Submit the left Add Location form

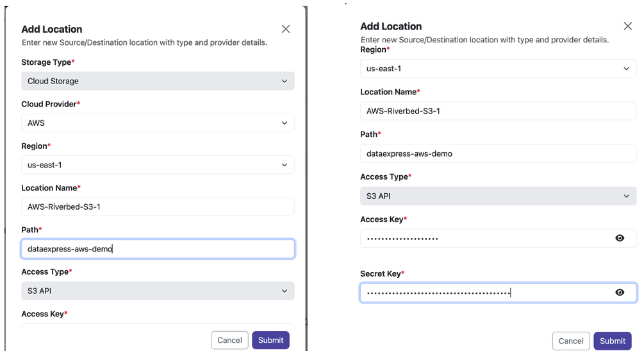270,340
